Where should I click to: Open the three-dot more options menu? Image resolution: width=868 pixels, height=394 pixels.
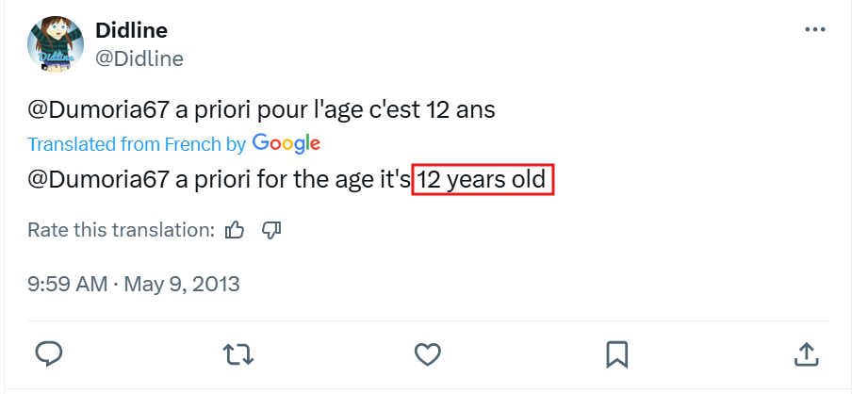pos(814,30)
